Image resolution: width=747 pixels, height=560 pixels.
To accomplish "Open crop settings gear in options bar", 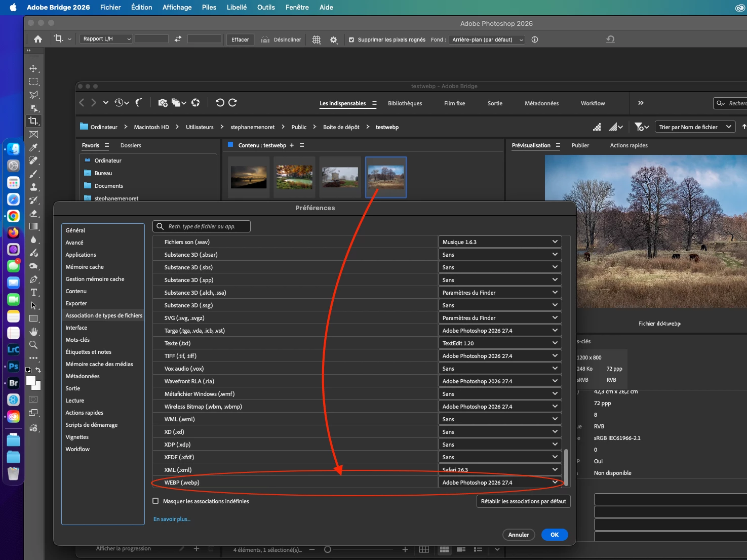I will (333, 39).
